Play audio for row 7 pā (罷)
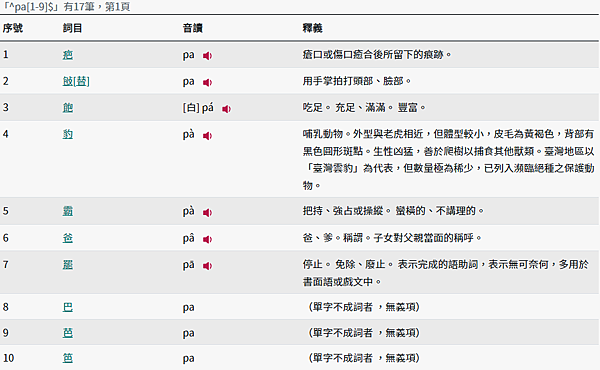 [207, 266]
